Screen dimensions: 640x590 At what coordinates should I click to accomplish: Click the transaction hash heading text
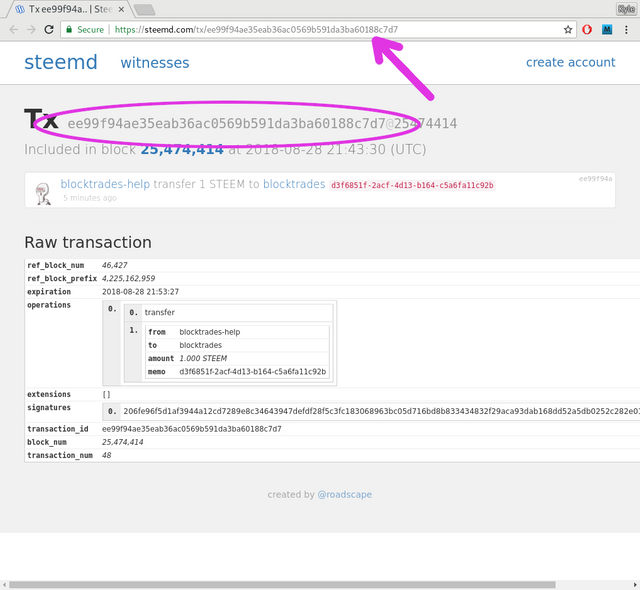(x=262, y=123)
